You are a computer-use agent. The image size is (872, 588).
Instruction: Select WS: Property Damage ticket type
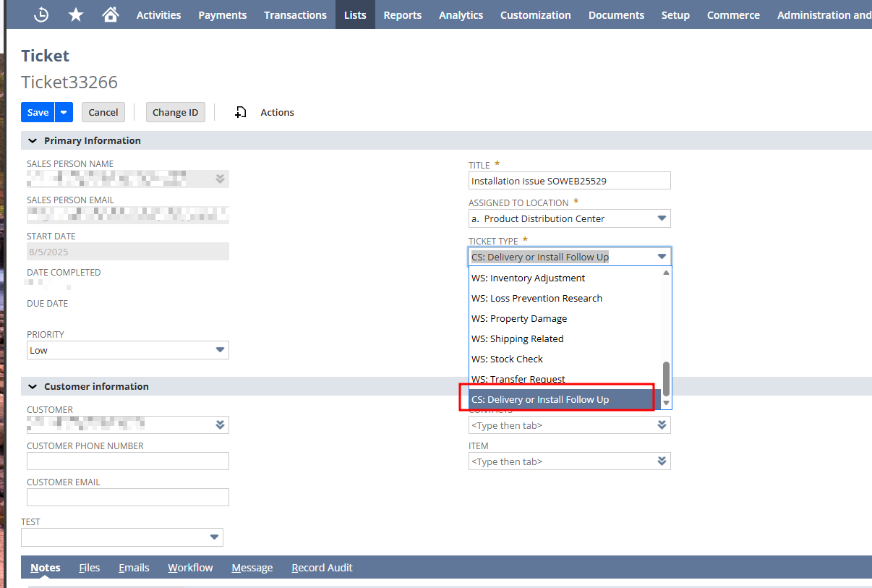pos(519,318)
